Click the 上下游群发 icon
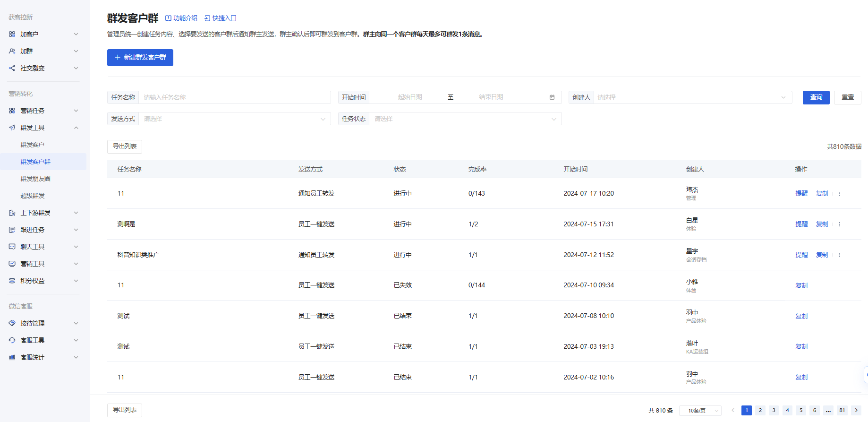This screenshot has width=868, height=422. pos(12,213)
